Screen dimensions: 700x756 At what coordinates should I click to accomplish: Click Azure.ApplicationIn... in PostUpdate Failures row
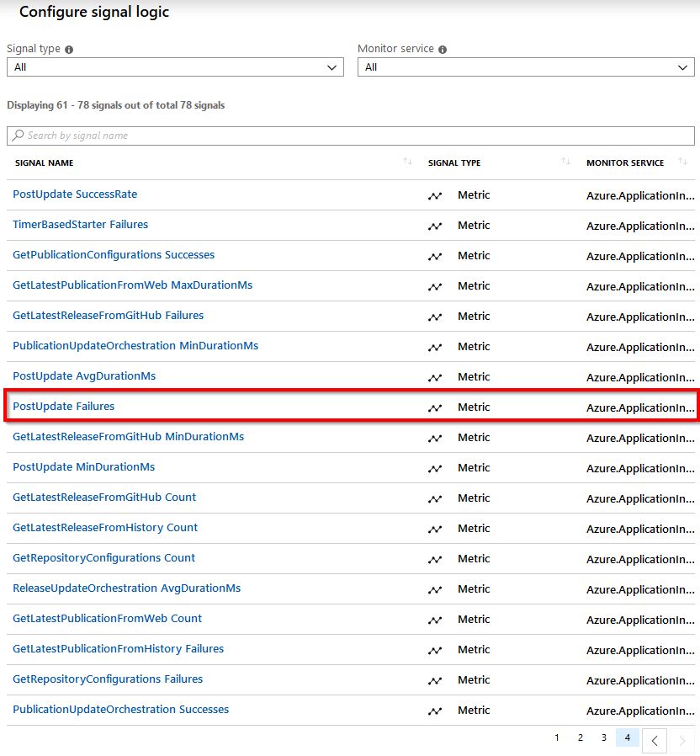click(x=640, y=408)
